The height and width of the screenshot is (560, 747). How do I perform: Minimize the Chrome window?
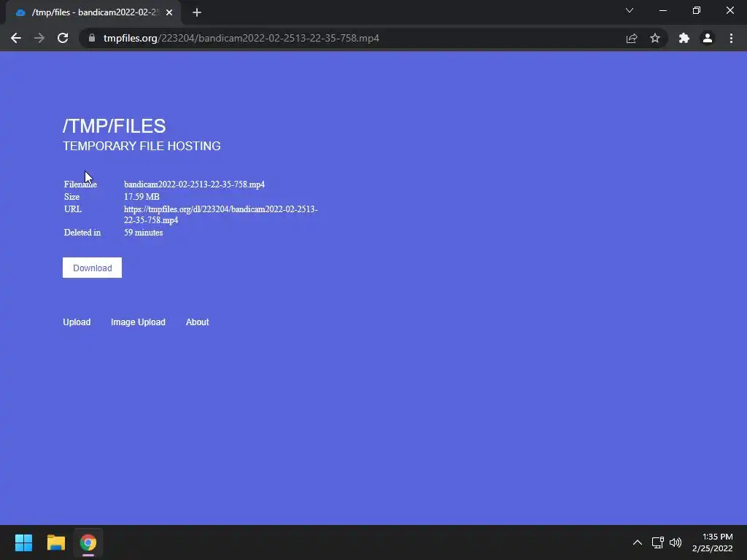pos(663,10)
